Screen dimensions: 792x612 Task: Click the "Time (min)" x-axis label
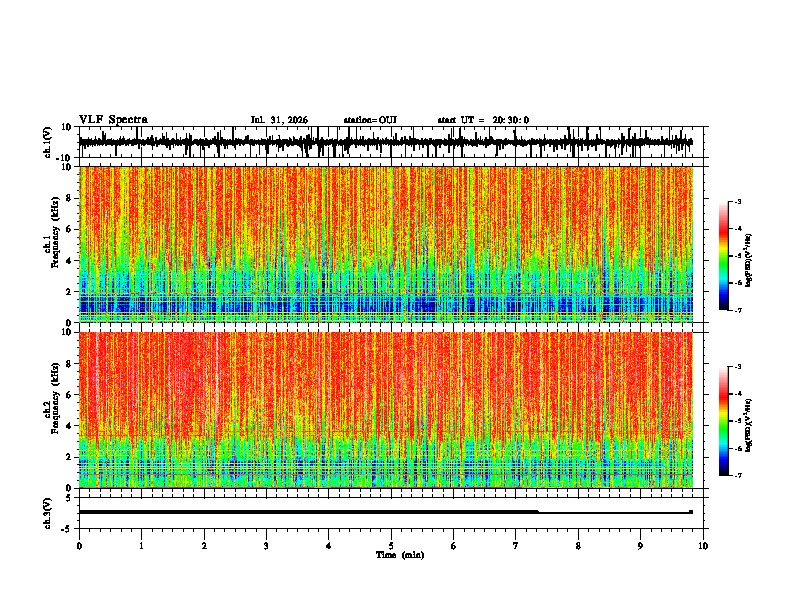pos(400,555)
